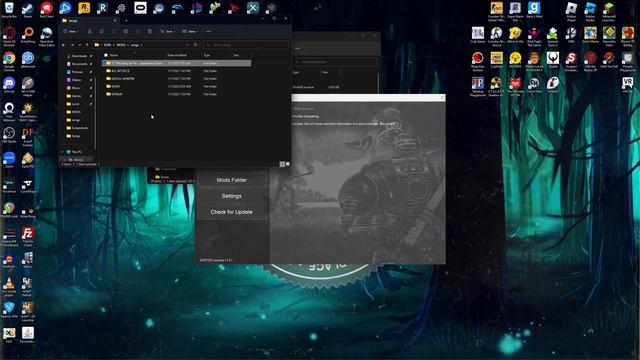640x360 pixels.
Task: Launch the Counter-Strike Source shortcut
Action: click(x=496, y=36)
